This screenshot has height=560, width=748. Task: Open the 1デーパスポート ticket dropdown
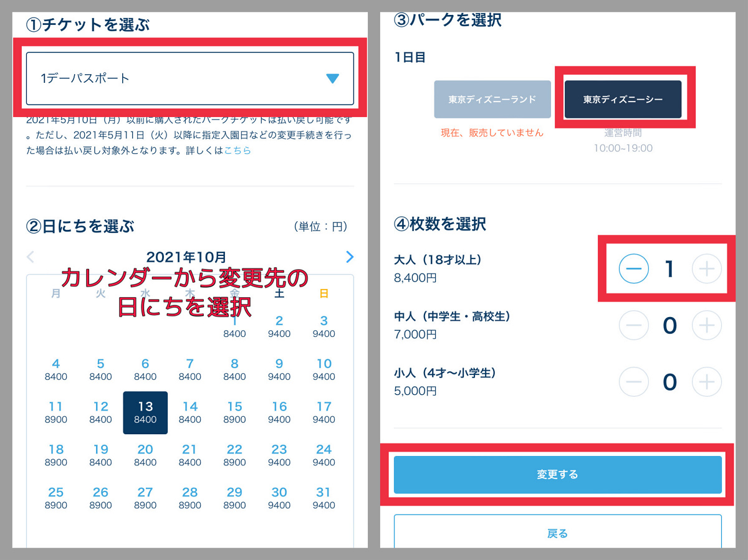click(190, 78)
